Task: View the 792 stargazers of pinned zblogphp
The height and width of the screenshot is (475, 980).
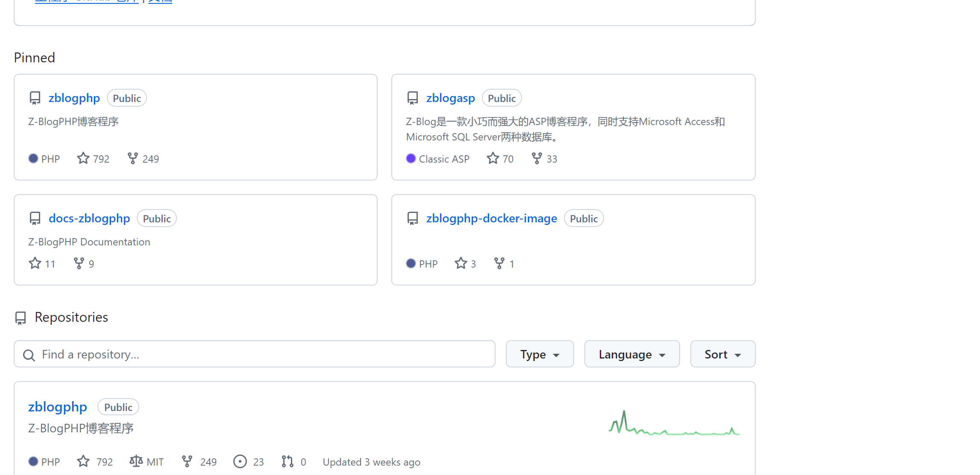Action: pyautogui.click(x=93, y=159)
